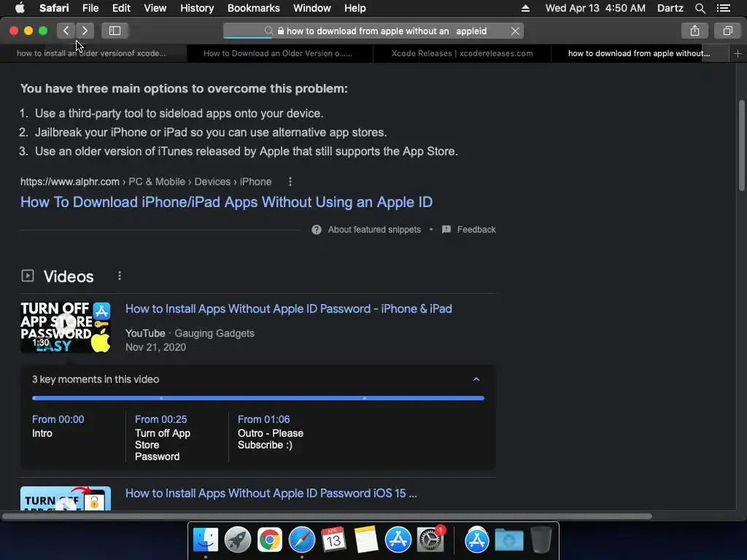Click 'Use an older version of iTunes' list item
The image size is (747, 560).
[x=247, y=151]
